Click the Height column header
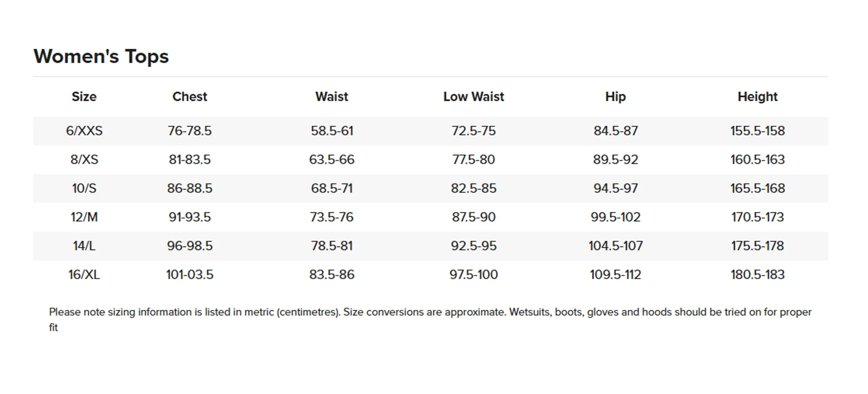The height and width of the screenshot is (394, 868). (x=757, y=96)
